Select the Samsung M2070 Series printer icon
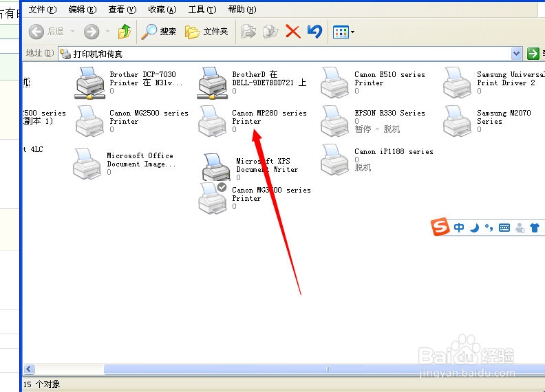Viewport: 545px width, 392px height. [457, 121]
